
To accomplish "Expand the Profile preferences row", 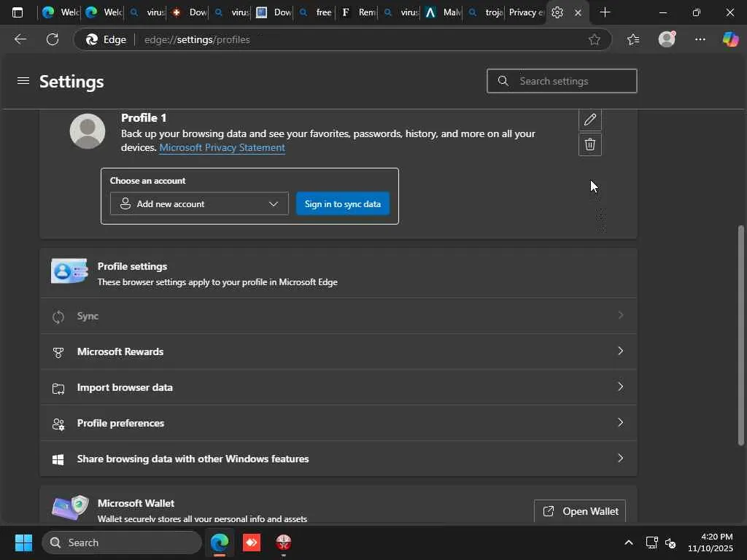I will [x=338, y=423].
